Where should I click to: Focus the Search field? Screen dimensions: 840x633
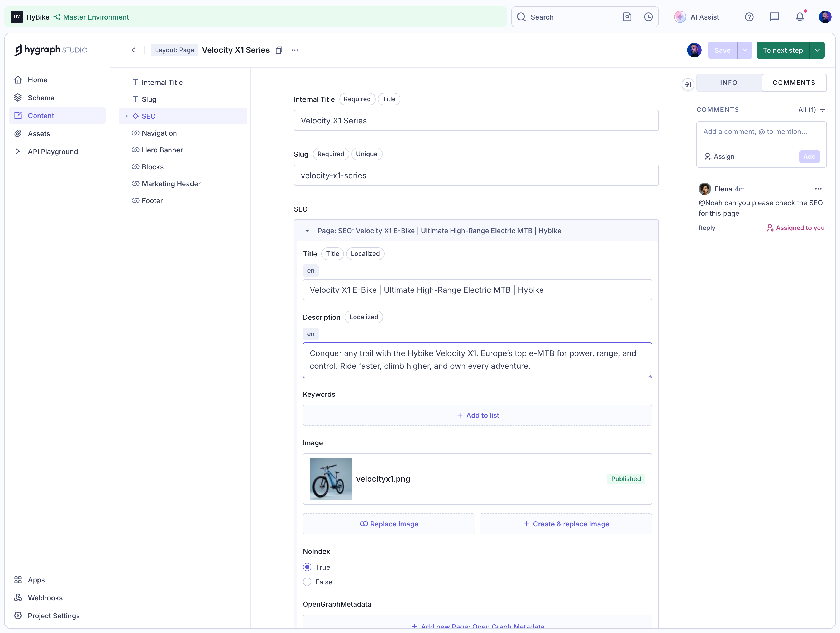pyautogui.click(x=564, y=17)
